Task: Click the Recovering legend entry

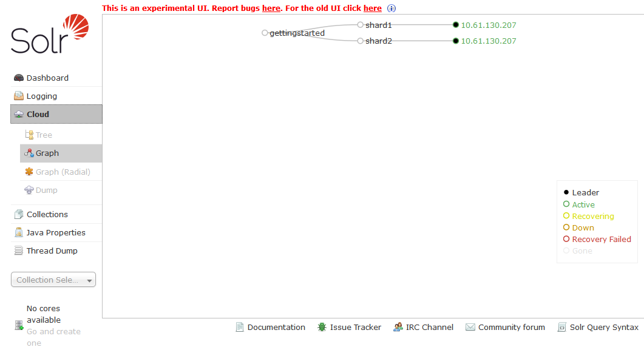Action: click(589, 216)
